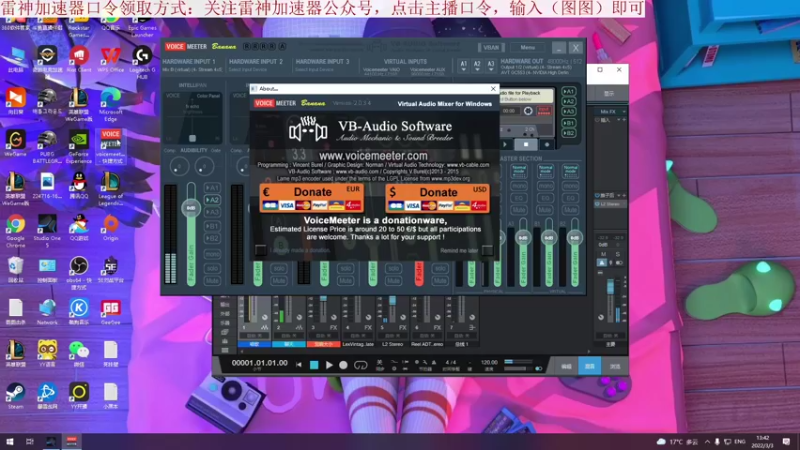Open GeeGee desktop icon
Viewport: 800px width, 450px height.
click(110, 312)
